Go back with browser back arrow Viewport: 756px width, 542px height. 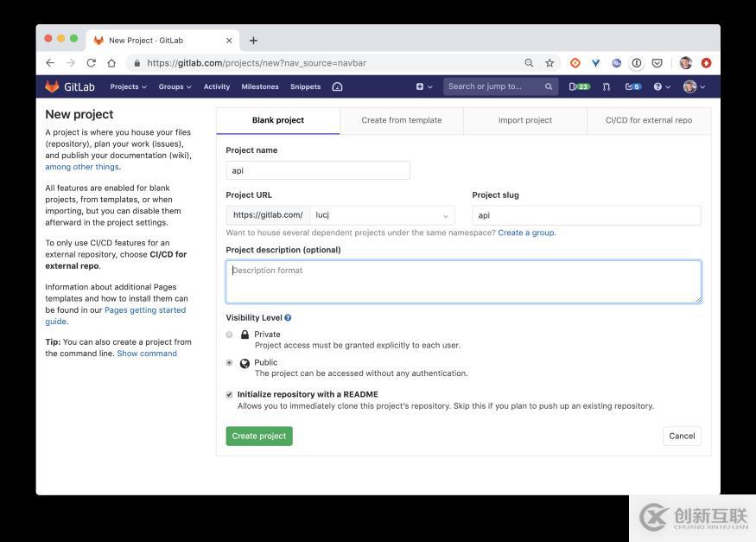(50, 63)
